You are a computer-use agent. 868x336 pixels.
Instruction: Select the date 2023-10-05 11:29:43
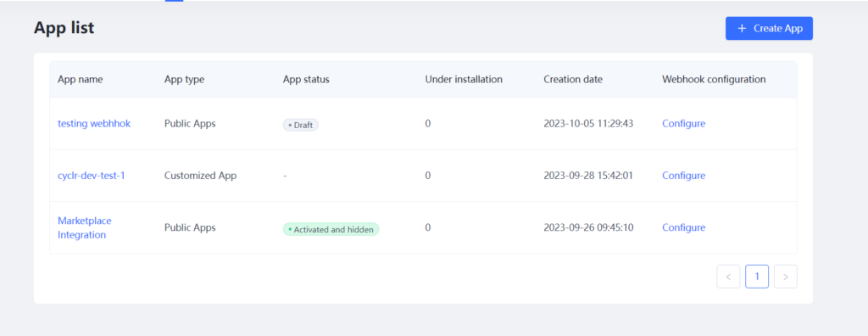(x=588, y=124)
